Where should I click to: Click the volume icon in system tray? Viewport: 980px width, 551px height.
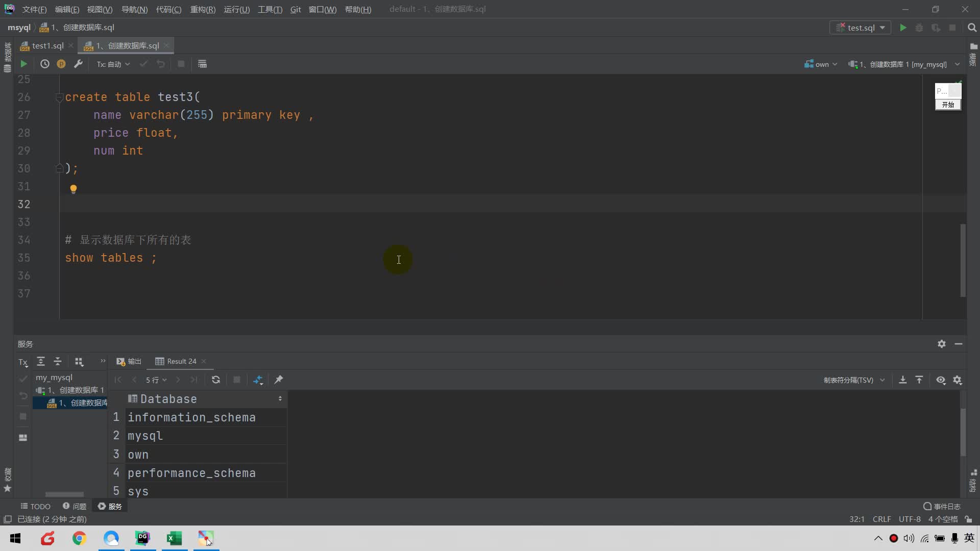[909, 538]
